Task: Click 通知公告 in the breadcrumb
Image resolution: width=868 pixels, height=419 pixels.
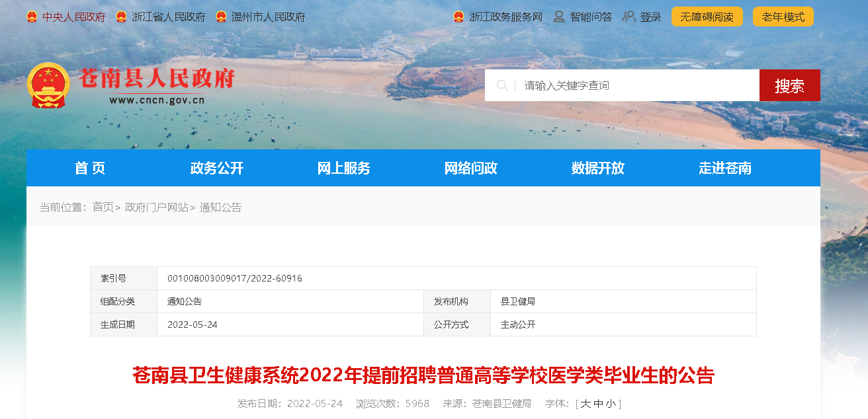Action: (x=221, y=207)
